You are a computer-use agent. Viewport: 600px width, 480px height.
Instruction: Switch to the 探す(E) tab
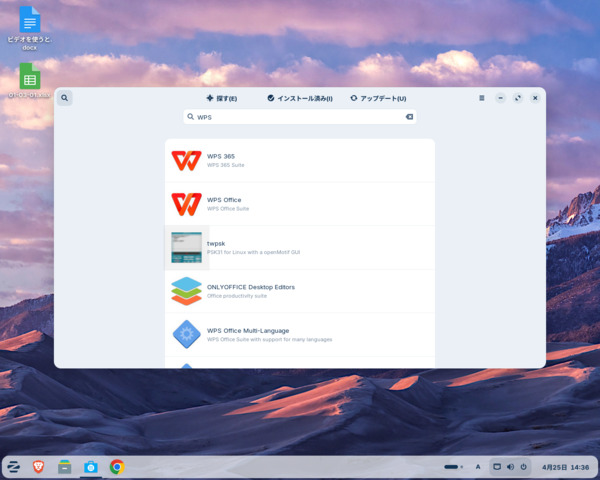[x=222, y=98]
